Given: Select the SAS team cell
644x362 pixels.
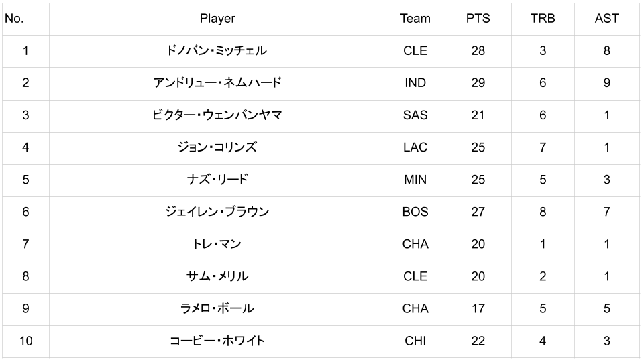Looking at the screenshot, I should click(x=415, y=115).
